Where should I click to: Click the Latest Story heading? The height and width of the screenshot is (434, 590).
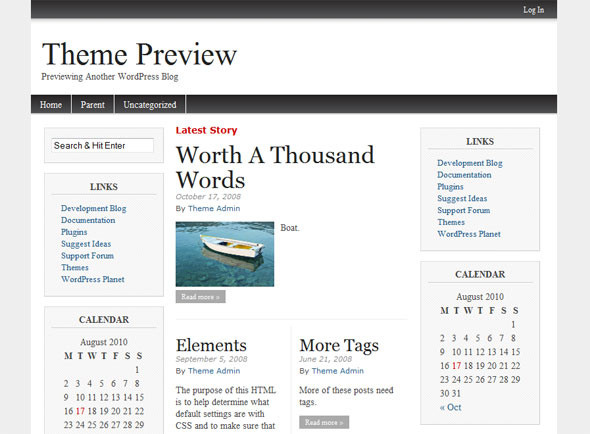click(207, 130)
